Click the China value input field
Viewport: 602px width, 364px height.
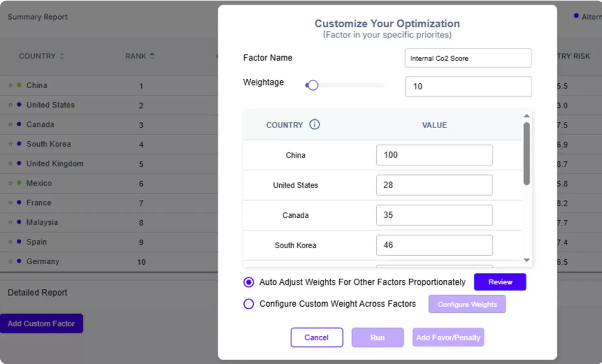click(x=434, y=155)
